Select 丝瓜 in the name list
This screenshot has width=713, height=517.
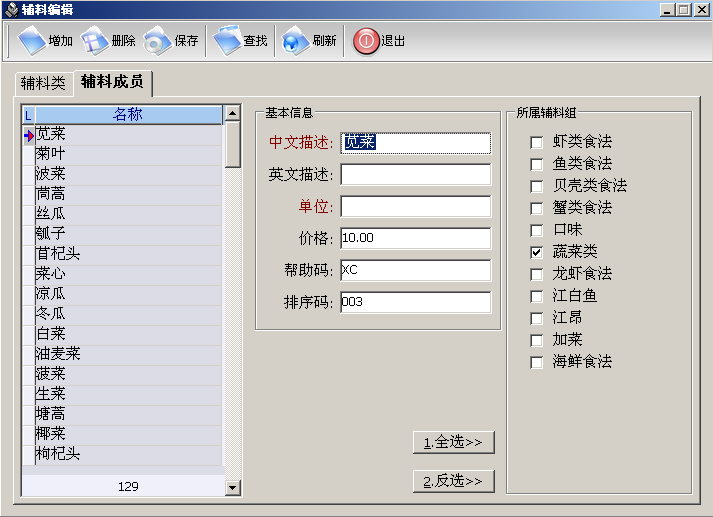point(51,214)
